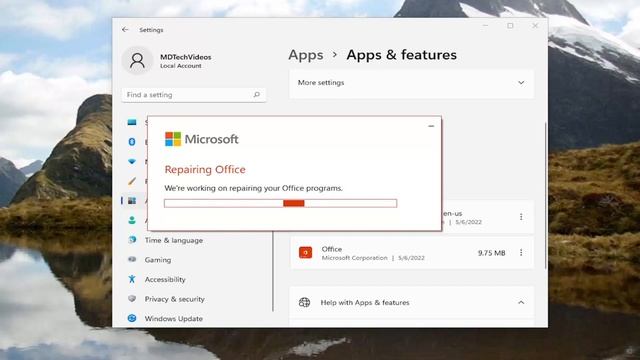The width and height of the screenshot is (640, 360).
Task: Click the Office app icon
Action: [305, 253]
